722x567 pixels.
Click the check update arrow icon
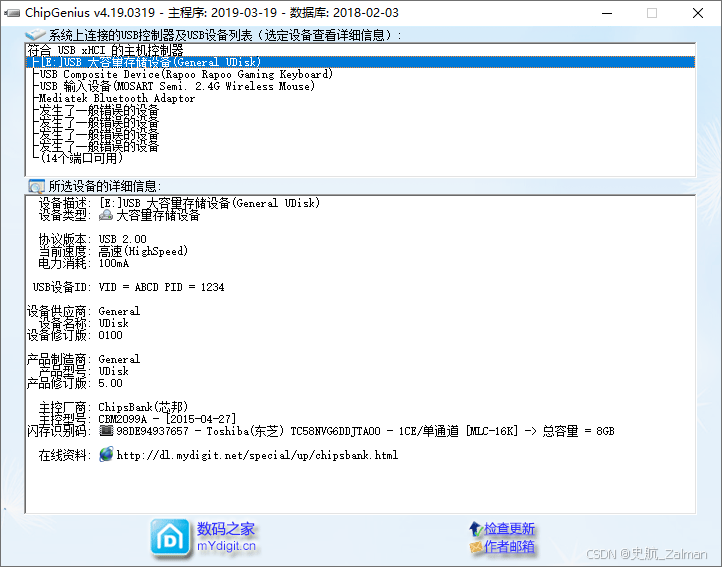(x=476, y=528)
